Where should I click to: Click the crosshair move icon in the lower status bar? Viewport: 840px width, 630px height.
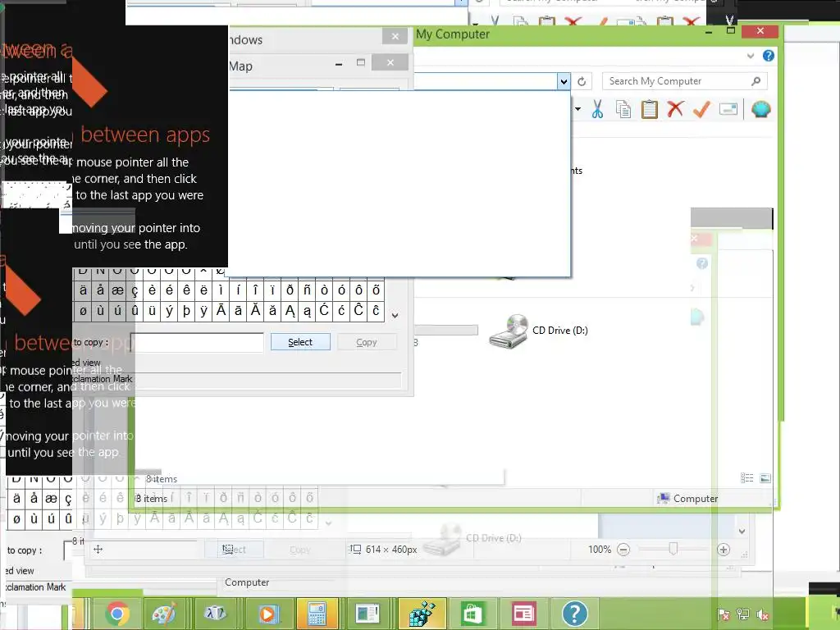[x=98, y=549]
